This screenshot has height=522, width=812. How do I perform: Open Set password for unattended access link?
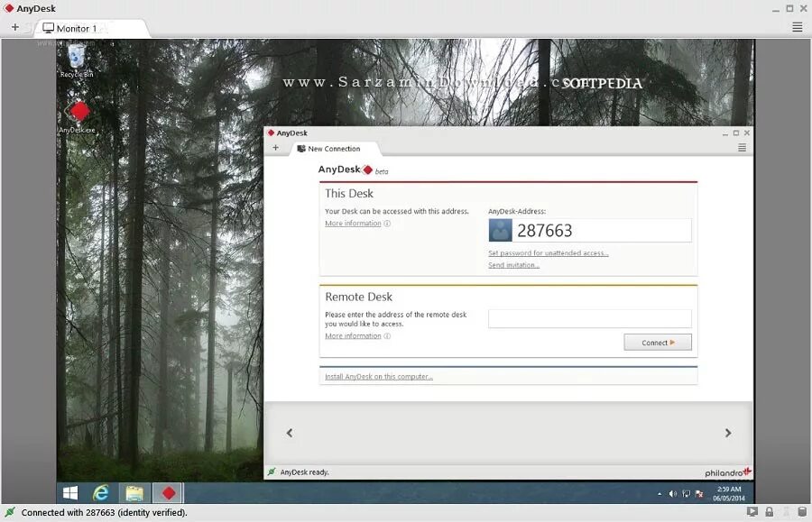[548, 253]
